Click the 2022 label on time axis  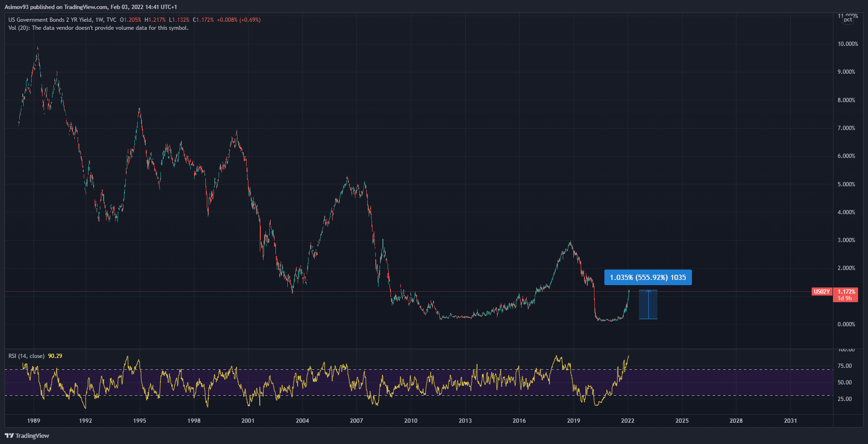pyautogui.click(x=628, y=420)
